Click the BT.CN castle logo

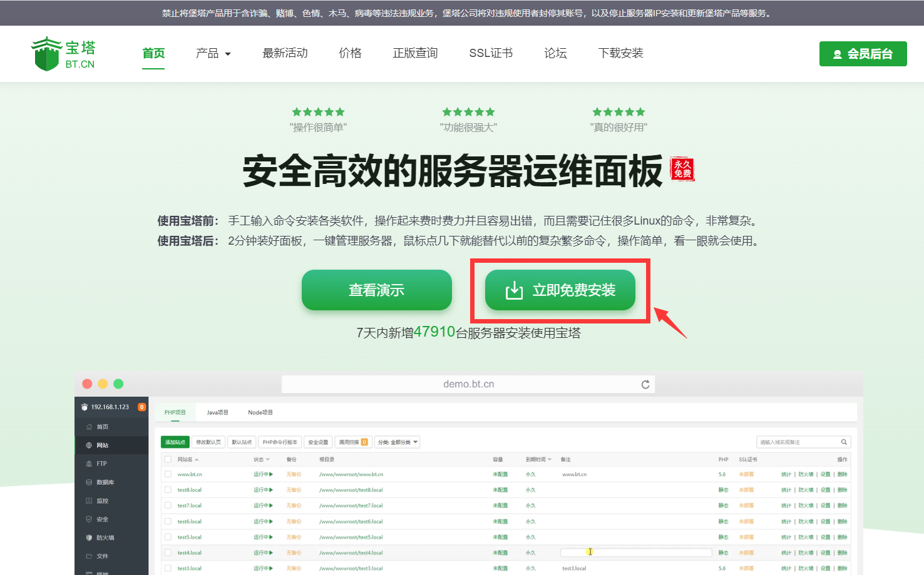click(x=63, y=54)
